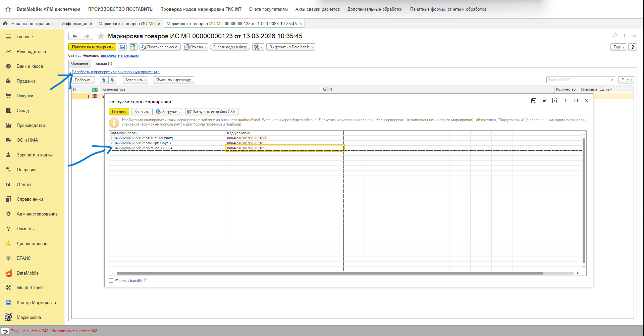Open the Информация tab
The width and height of the screenshot is (644, 336).
click(74, 23)
